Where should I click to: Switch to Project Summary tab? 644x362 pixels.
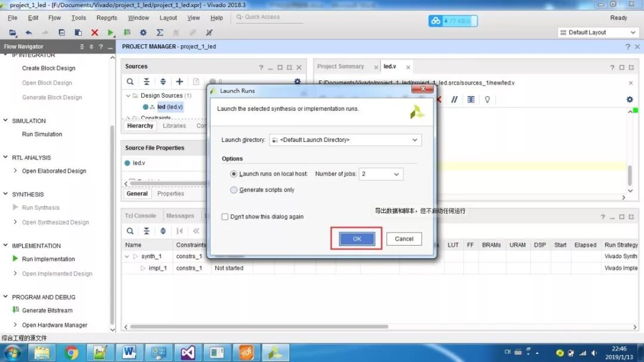(x=340, y=67)
